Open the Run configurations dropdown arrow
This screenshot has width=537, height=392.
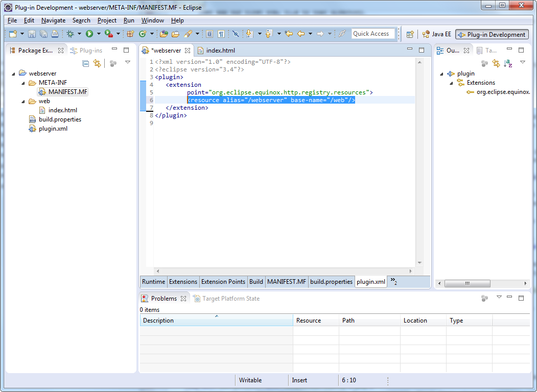pyautogui.click(x=99, y=34)
